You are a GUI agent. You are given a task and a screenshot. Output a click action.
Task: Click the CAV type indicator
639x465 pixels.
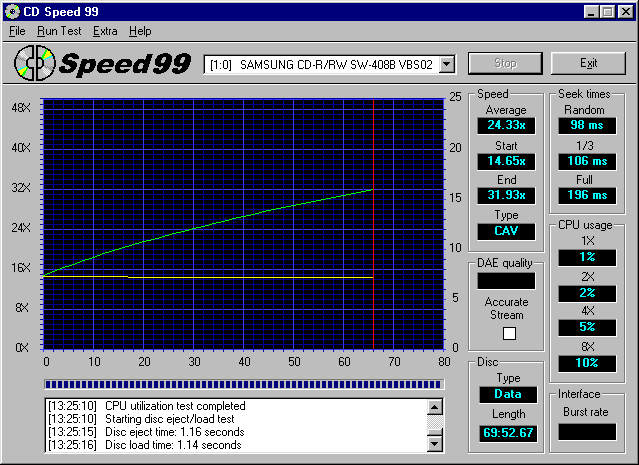[x=505, y=230]
